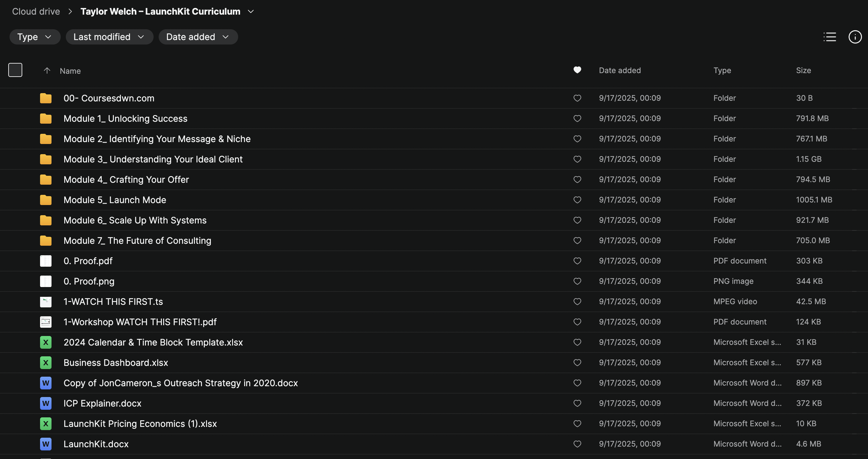Screen dimensions: 868x459
Task: Toggle favorite heart for LaunchKit.docx
Action: (x=577, y=444)
